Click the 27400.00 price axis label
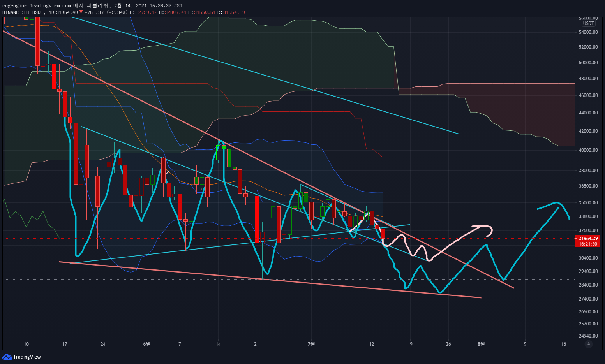The width and height of the screenshot is (605, 364). [x=588, y=299]
